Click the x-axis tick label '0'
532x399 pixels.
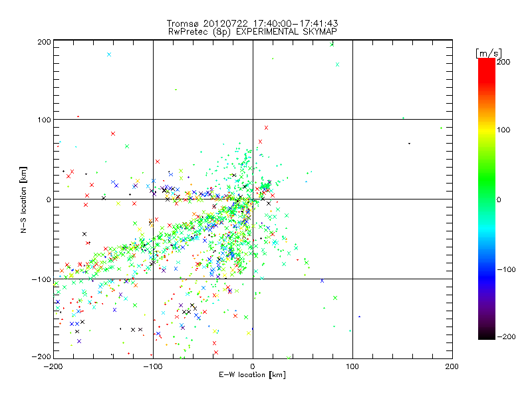253,366
